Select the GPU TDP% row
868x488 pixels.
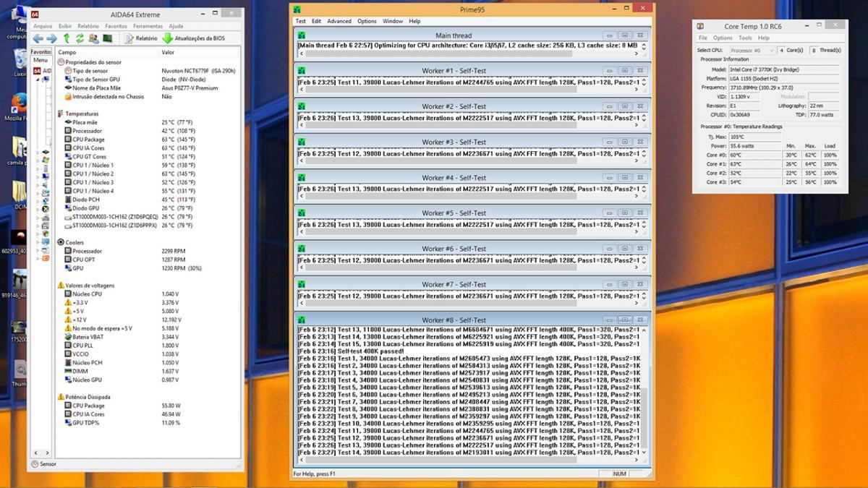point(148,423)
